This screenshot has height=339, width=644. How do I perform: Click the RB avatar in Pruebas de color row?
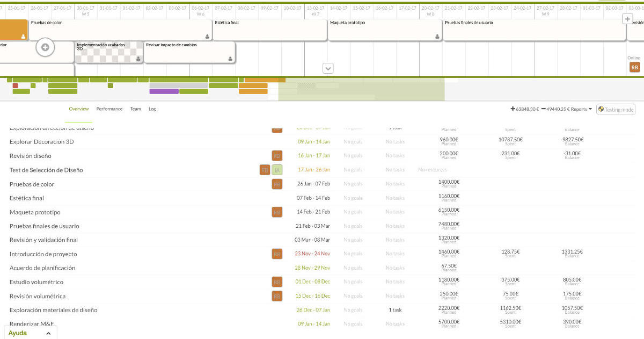[x=277, y=184]
